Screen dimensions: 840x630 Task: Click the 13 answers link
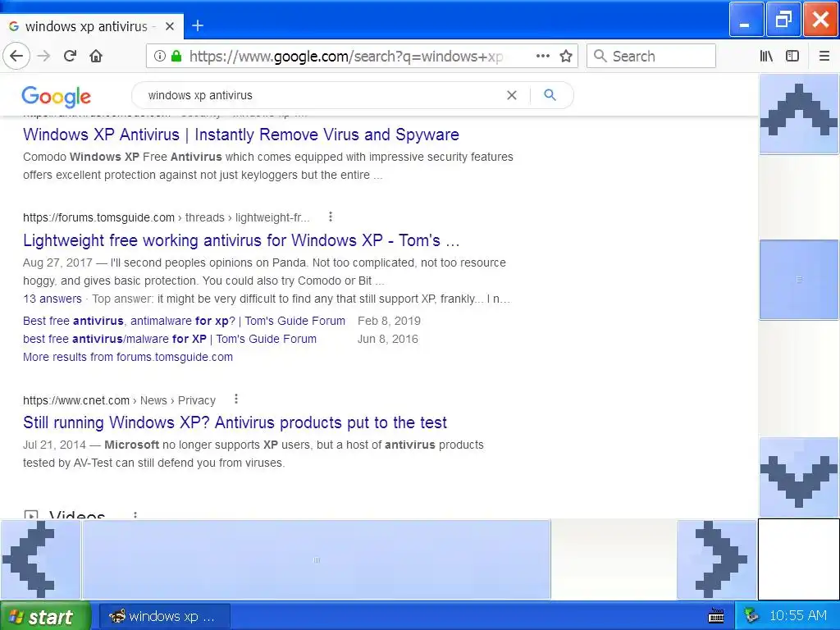tap(52, 299)
